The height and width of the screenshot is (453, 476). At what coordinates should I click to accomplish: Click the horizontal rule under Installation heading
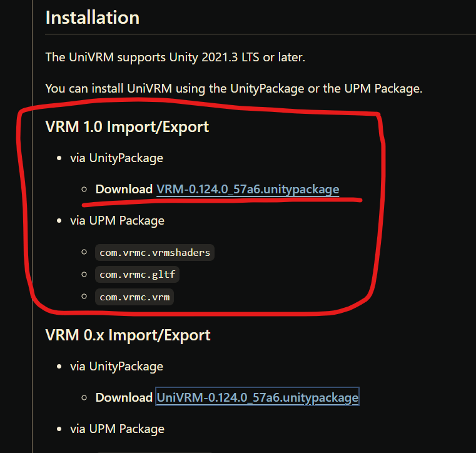click(x=260, y=34)
